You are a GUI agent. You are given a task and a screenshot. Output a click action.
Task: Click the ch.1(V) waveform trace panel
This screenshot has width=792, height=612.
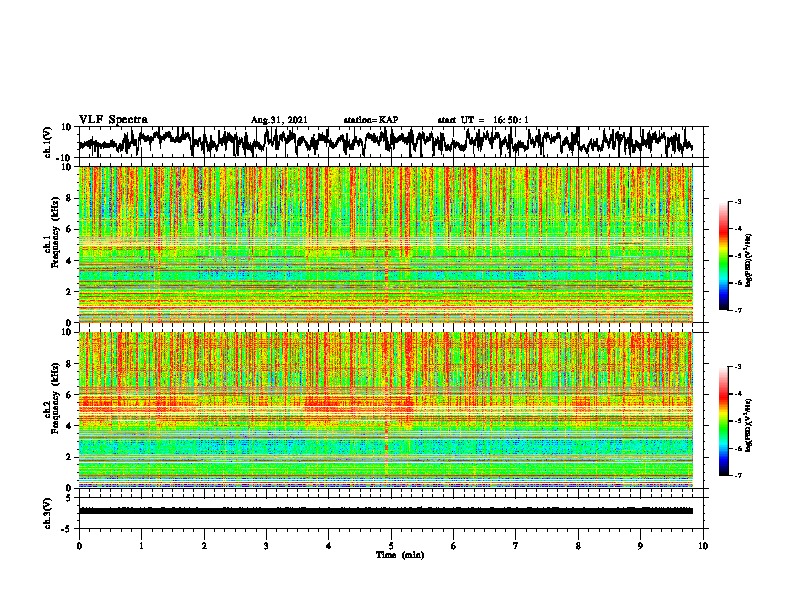(391, 142)
